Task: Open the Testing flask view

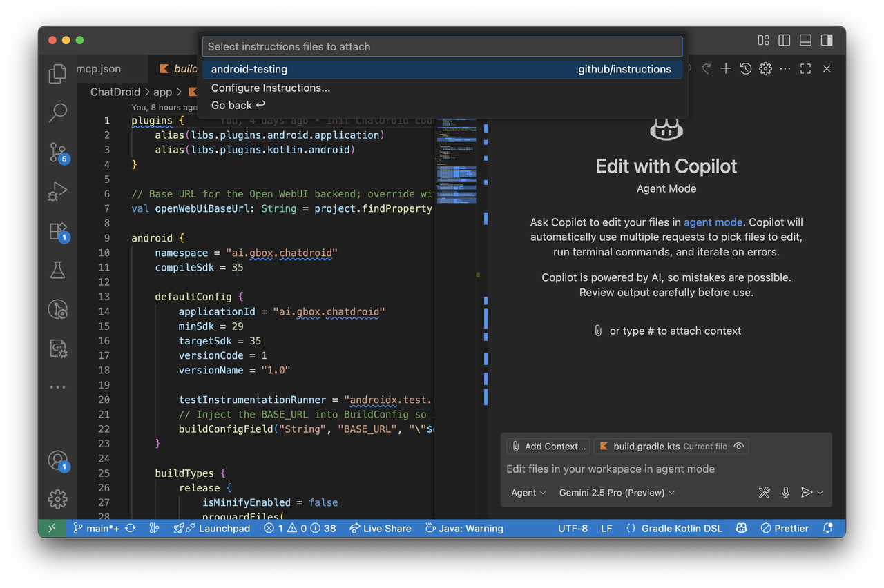Action: click(x=57, y=270)
